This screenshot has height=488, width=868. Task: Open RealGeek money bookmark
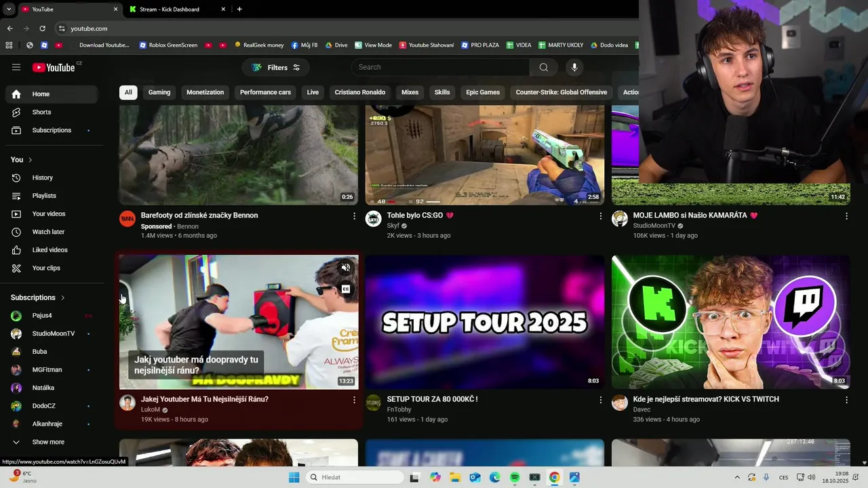pos(258,45)
